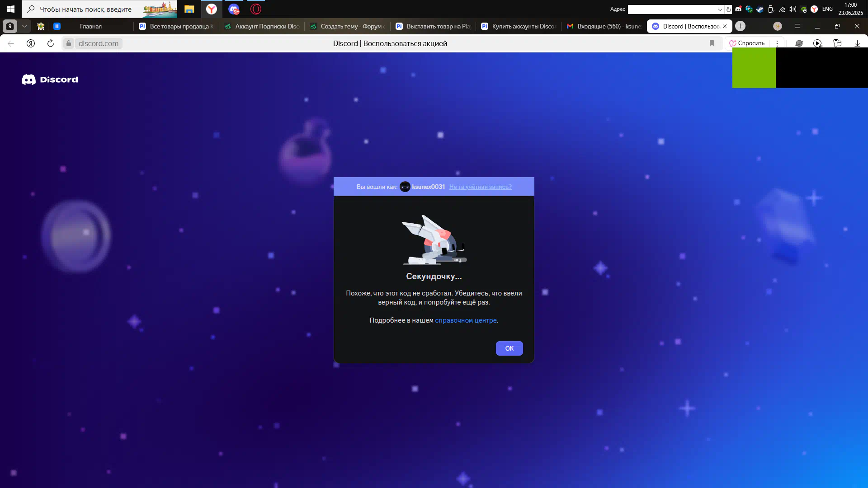Switch to 'Все товары продавца' tab

pyautogui.click(x=176, y=26)
